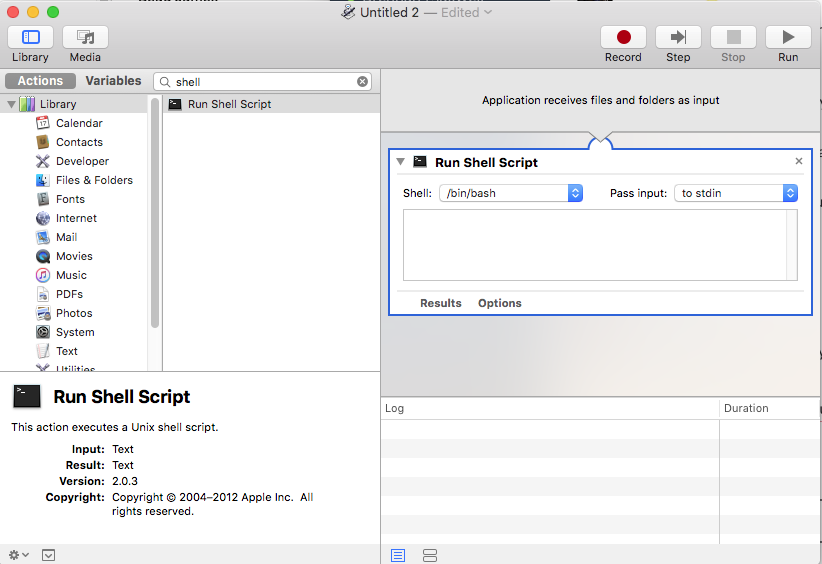This screenshot has height=564, width=822.
Task: Open the gear action menu
Action: click(x=18, y=555)
